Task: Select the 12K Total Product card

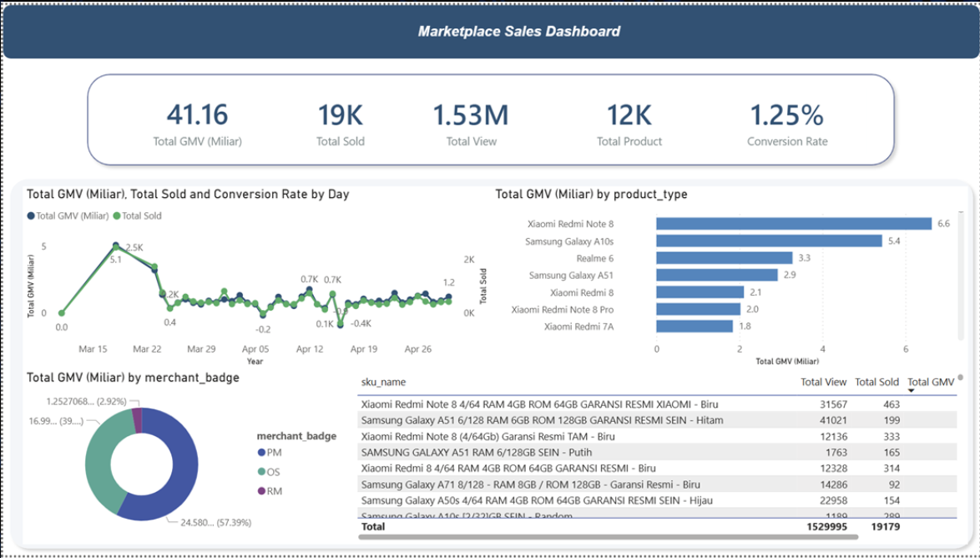Action: (629, 124)
